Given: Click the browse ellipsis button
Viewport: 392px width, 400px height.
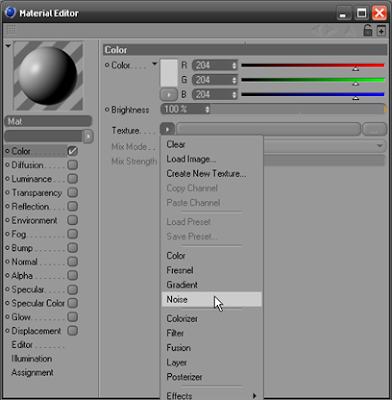Looking at the screenshot, I should pyautogui.click(x=374, y=129).
